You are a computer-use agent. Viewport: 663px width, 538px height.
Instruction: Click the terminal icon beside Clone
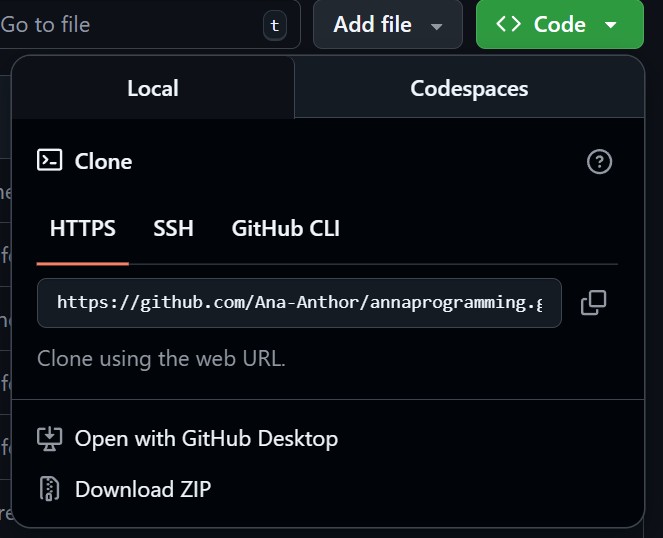(49, 160)
